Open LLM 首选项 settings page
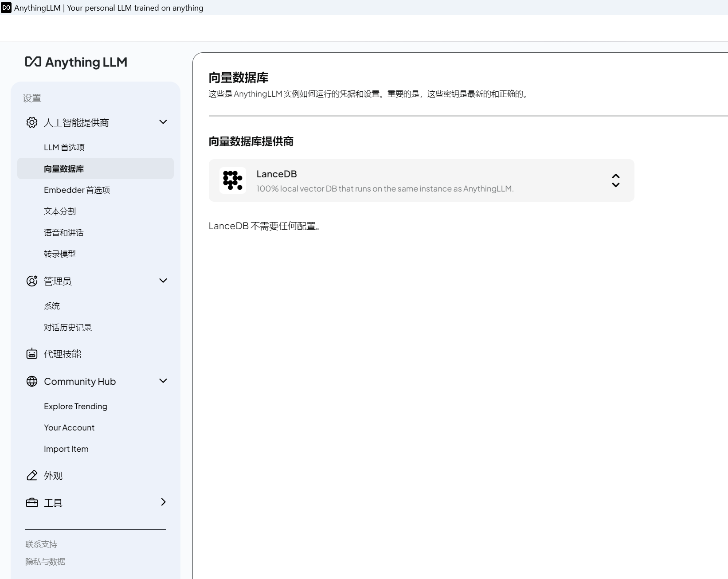Image resolution: width=728 pixels, height=579 pixels. (x=64, y=148)
